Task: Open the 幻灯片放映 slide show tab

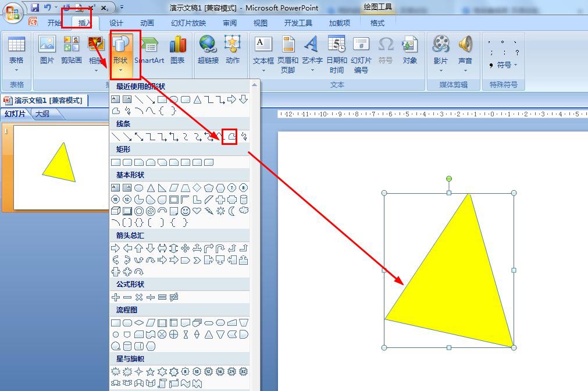Action: pos(188,23)
